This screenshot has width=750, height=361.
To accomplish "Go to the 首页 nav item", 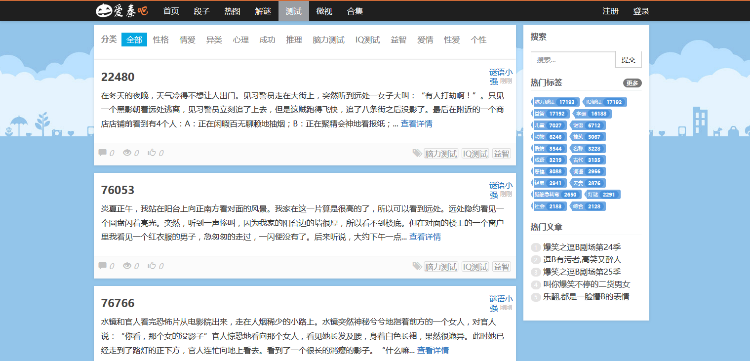I will pos(171,11).
